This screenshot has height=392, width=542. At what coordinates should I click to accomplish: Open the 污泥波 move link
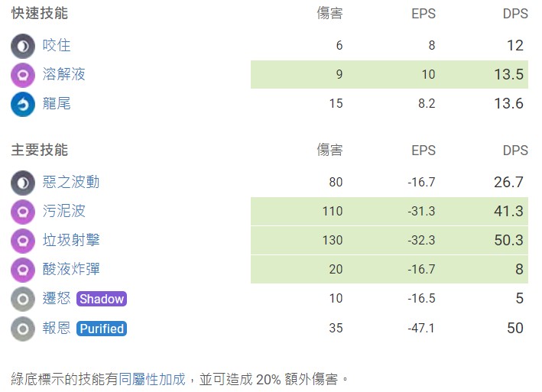[x=63, y=211]
